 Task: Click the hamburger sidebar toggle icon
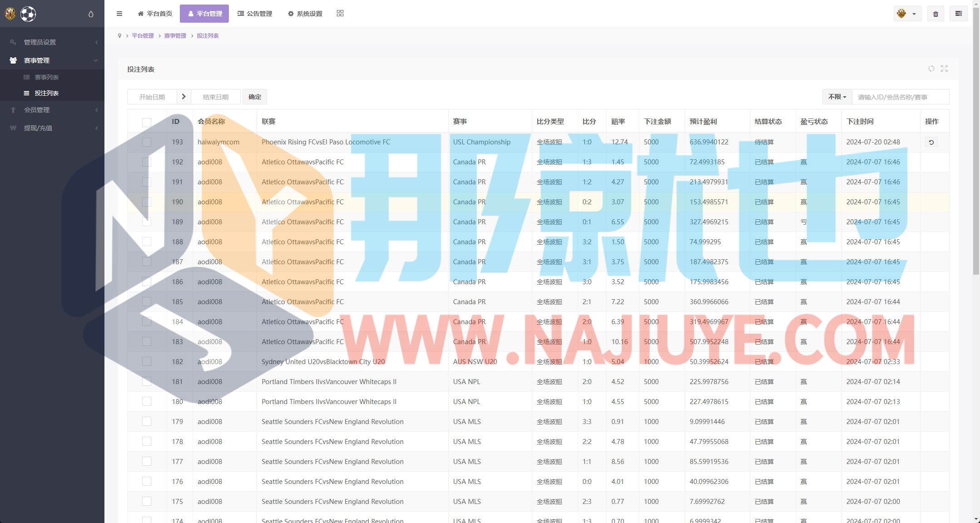pos(119,14)
